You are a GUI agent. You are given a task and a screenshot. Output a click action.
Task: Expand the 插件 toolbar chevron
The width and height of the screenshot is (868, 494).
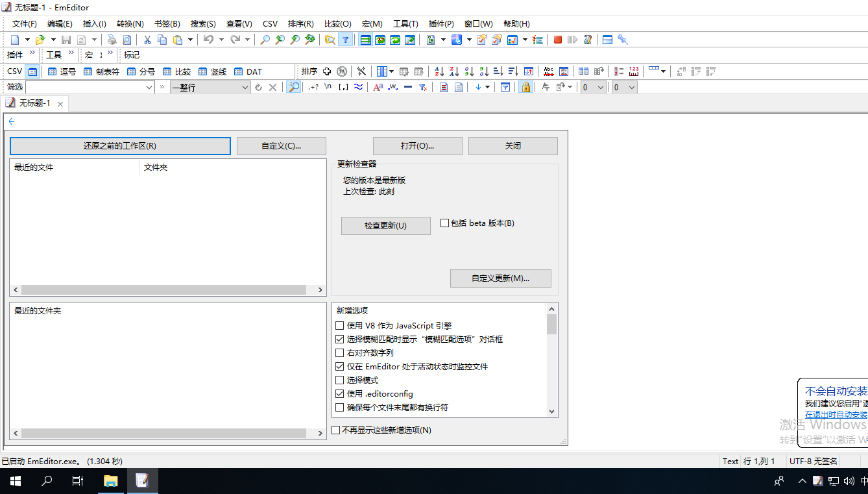point(33,54)
